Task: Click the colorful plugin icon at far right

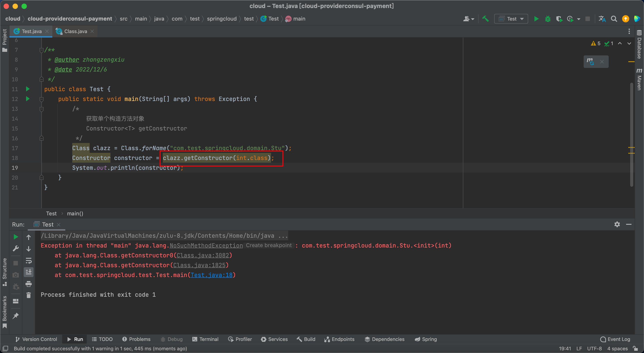Action: coord(637,19)
